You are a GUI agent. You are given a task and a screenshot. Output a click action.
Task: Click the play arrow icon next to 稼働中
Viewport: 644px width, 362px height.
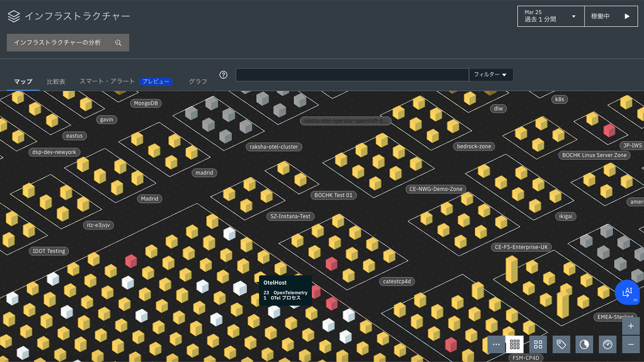(627, 16)
